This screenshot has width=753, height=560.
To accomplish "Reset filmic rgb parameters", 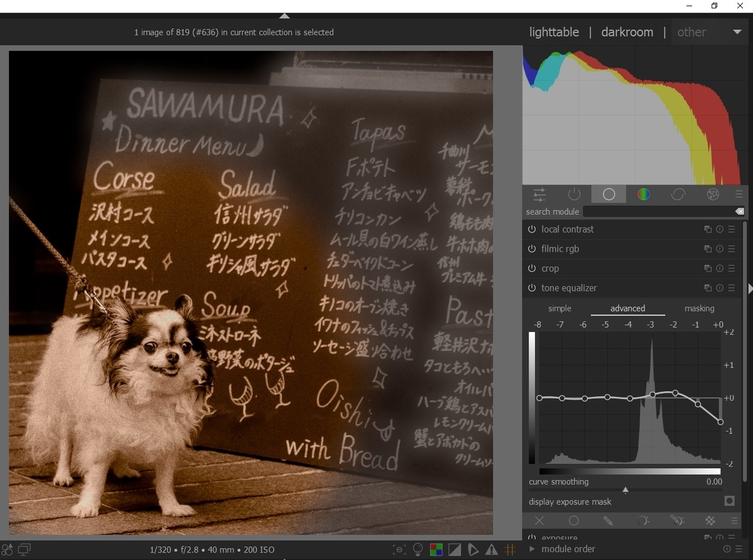I will (720, 249).
